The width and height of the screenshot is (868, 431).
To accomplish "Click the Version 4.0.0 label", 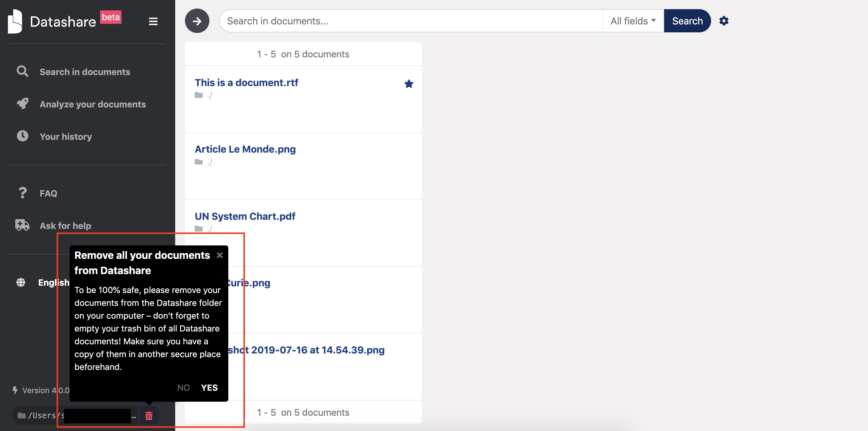I will tap(46, 390).
